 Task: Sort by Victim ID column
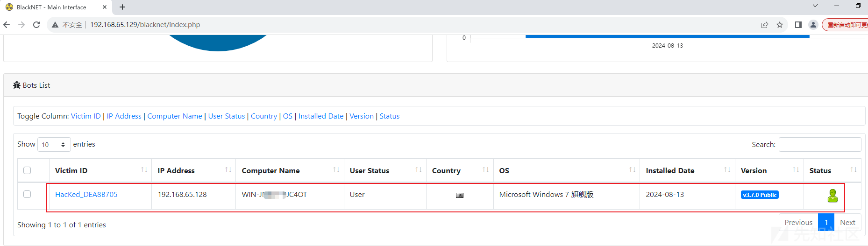tap(100, 170)
